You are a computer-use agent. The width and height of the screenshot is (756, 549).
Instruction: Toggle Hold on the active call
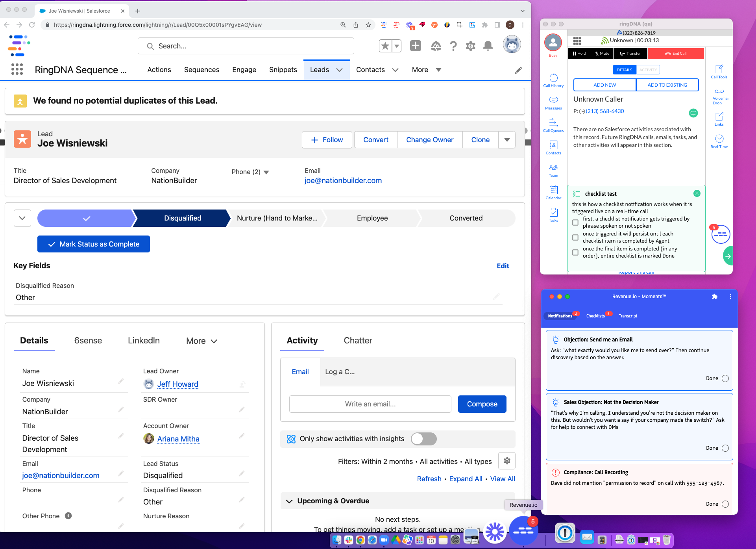coord(579,54)
